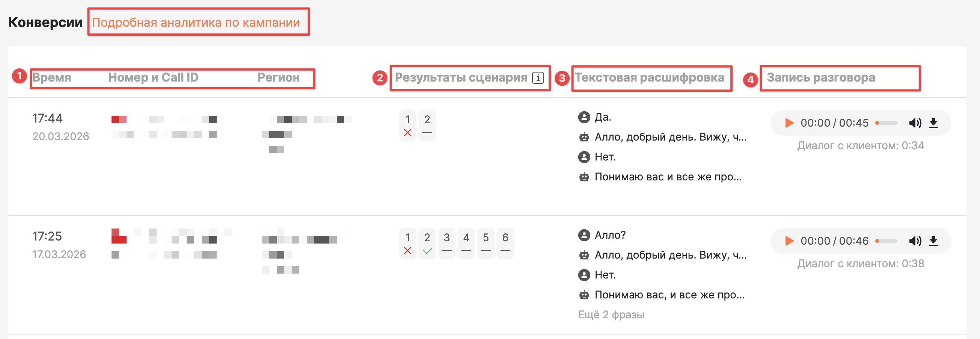
Task: Mute volume on the 00:45 recording
Action: pyautogui.click(x=915, y=123)
